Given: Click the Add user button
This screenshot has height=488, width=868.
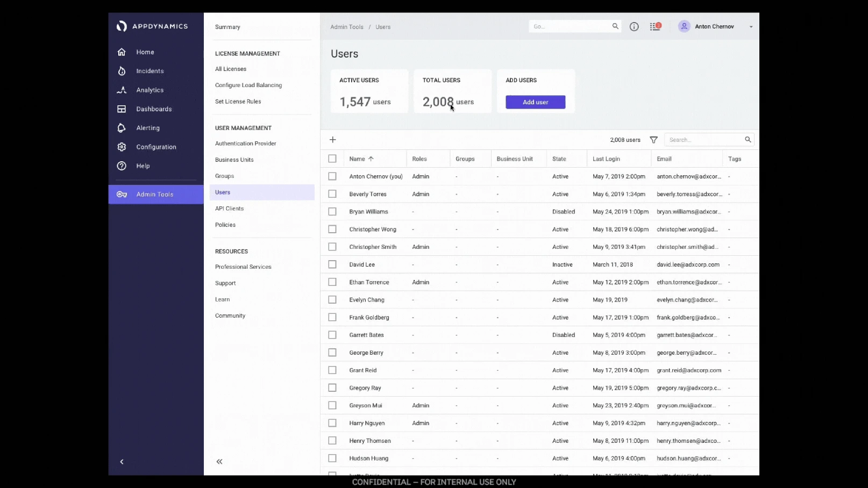Looking at the screenshot, I should [535, 102].
